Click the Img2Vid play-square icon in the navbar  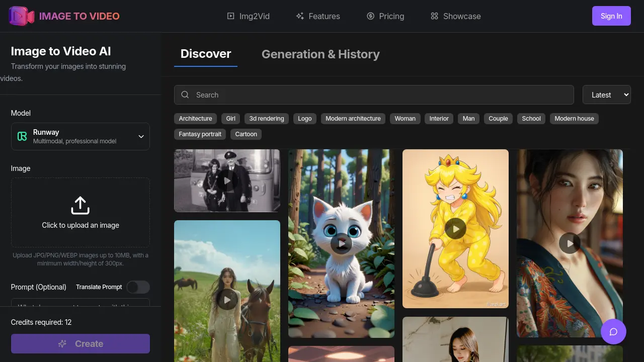coord(230,16)
